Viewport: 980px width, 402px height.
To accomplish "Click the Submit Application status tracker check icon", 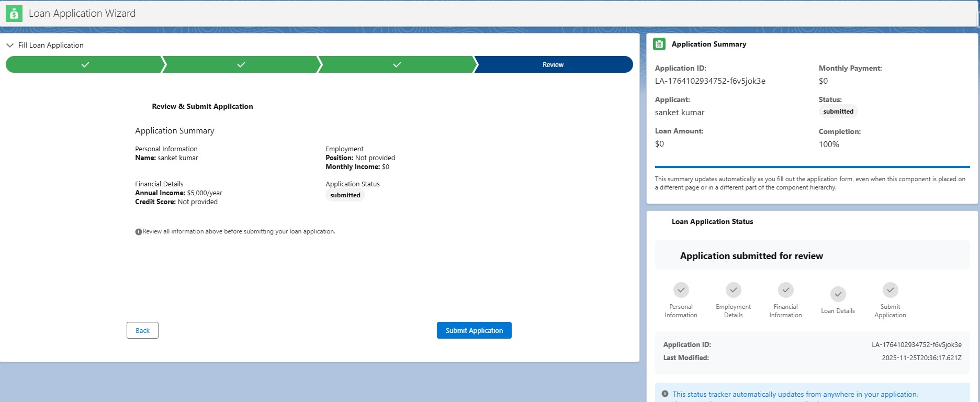I will coord(891,290).
